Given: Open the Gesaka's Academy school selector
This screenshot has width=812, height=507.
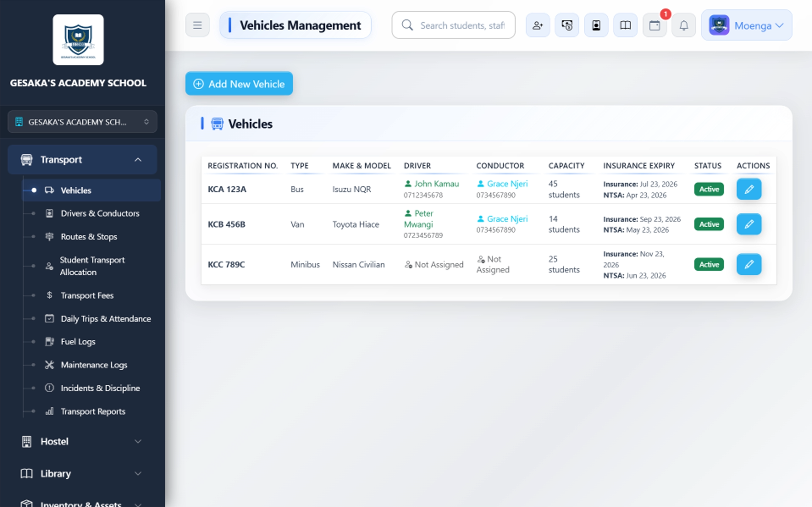Looking at the screenshot, I should [x=82, y=122].
